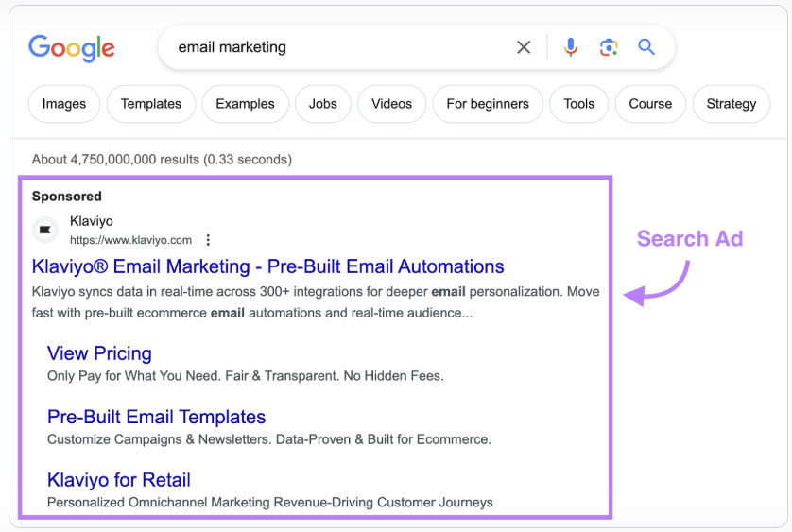792x532 pixels.
Task: Open the Klaviyo Email Marketing ad headline
Action: (x=267, y=266)
